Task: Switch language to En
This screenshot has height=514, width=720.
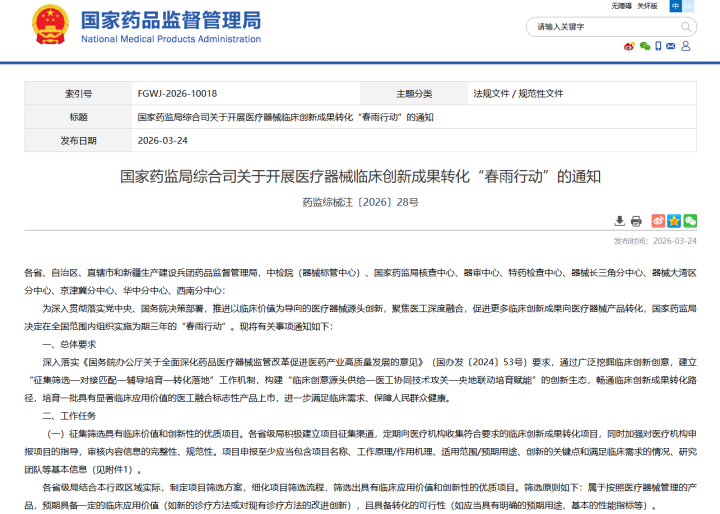Action: [x=688, y=6]
